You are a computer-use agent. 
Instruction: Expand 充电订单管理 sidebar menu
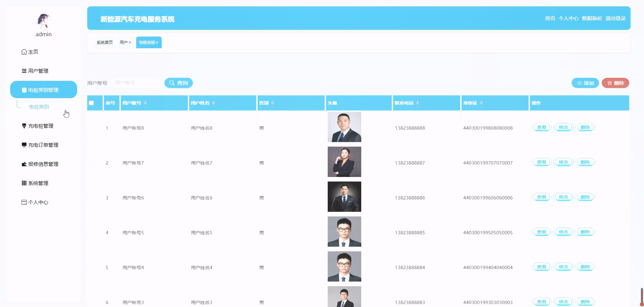[x=40, y=145]
